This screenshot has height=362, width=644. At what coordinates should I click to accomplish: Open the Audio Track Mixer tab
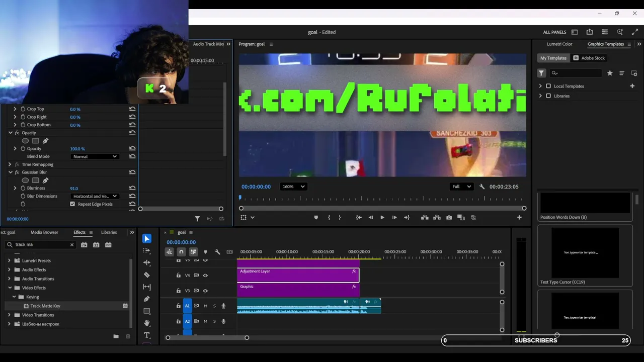click(208, 44)
